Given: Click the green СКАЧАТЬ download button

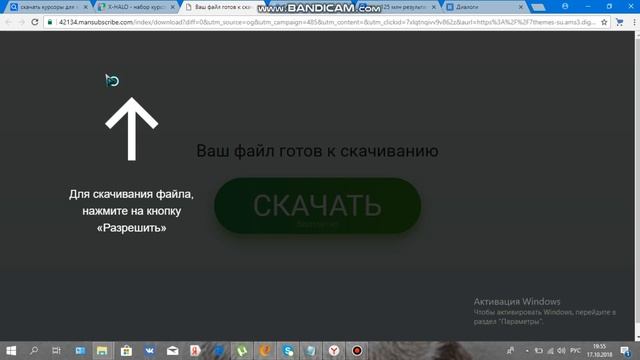Looking at the screenshot, I should pyautogui.click(x=318, y=205).
